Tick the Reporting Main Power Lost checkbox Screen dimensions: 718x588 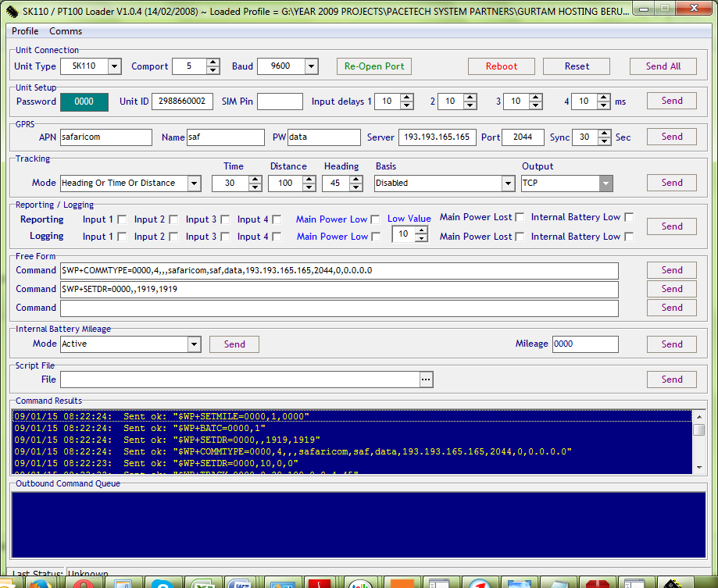[520, 217]
